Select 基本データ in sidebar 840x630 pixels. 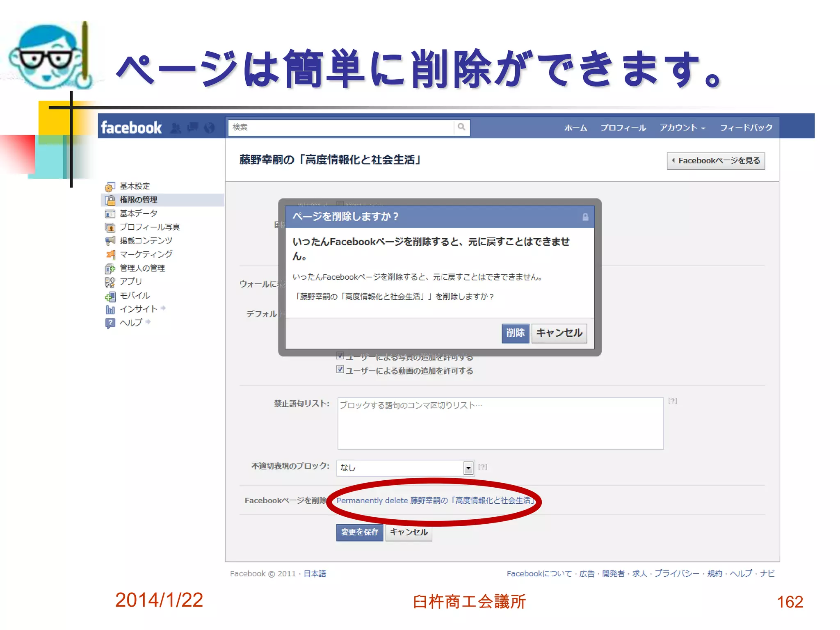[138, 213]
